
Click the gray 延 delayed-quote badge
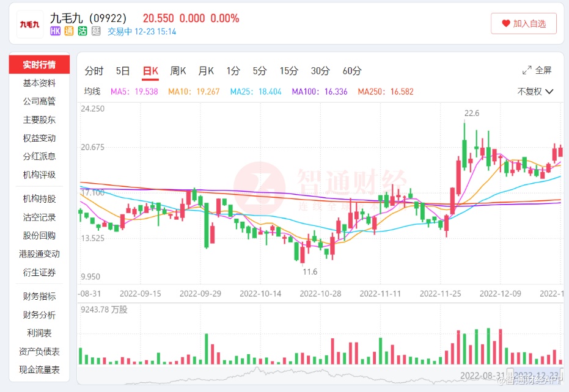pos(96,31)
